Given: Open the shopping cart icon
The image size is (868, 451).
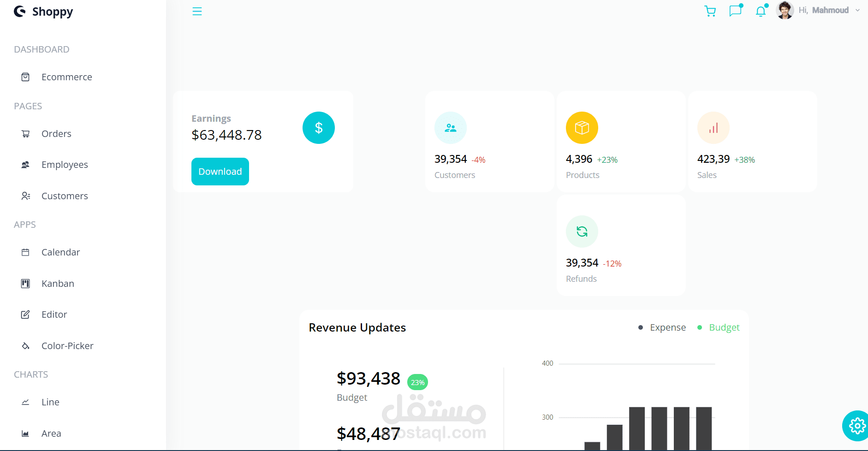Looking at the screenshot, I should click(710, 11).
